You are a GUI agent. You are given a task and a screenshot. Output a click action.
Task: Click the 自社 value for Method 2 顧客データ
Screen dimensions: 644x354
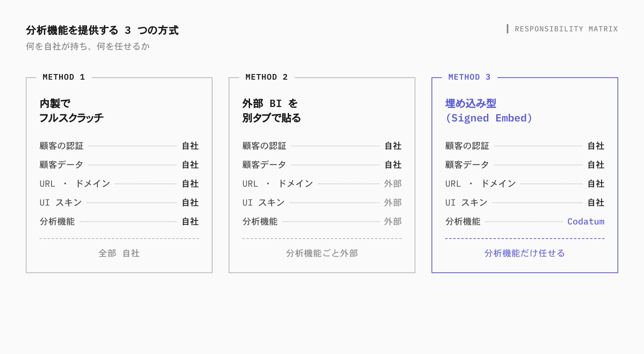tap(393, 165)
